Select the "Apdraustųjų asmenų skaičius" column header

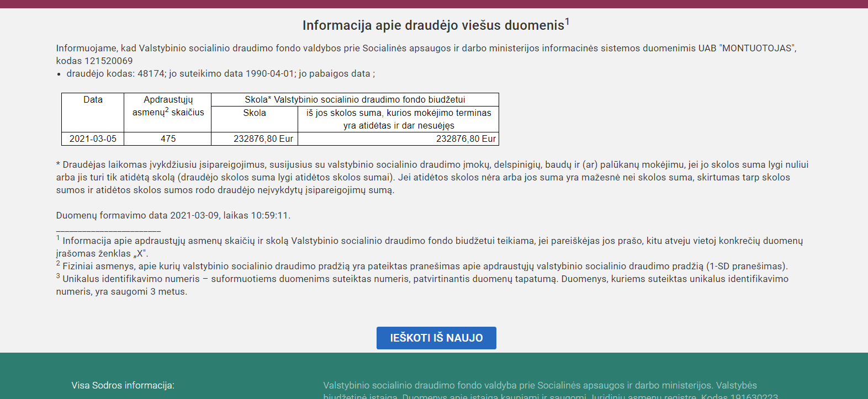(x=168, y=106)
